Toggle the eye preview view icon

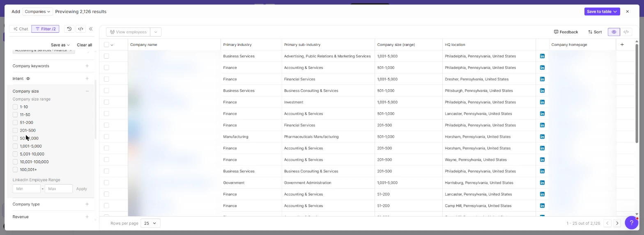point(614,32)
